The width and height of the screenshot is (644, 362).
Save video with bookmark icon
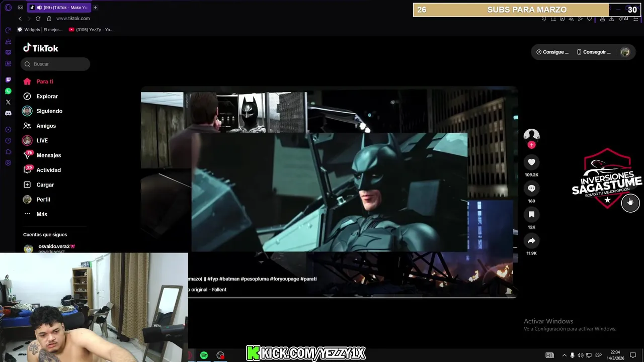coord(531,214)
